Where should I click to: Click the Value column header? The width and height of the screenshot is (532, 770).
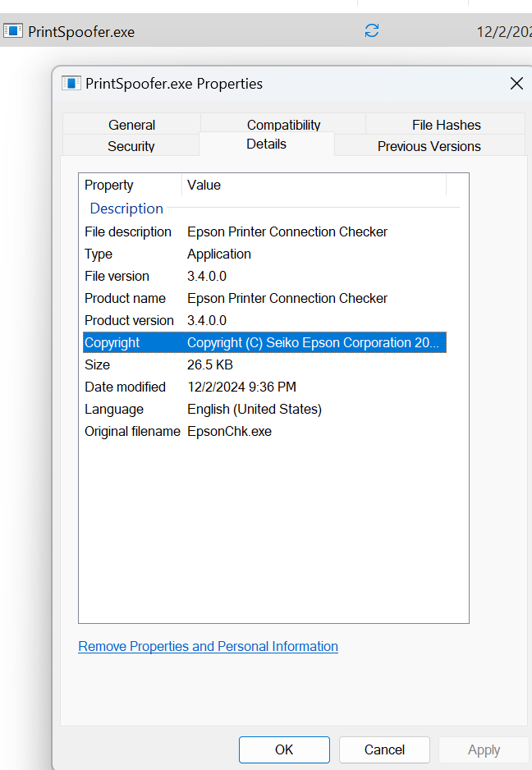[312, 186]
